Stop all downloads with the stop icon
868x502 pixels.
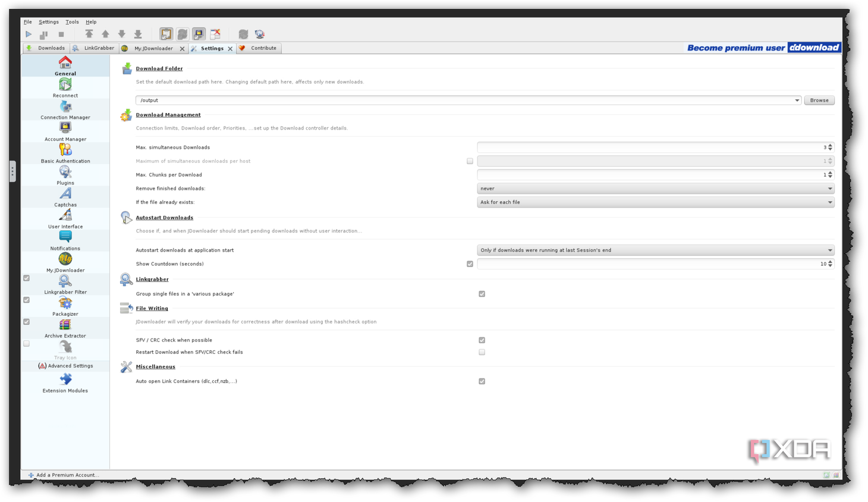61,34
